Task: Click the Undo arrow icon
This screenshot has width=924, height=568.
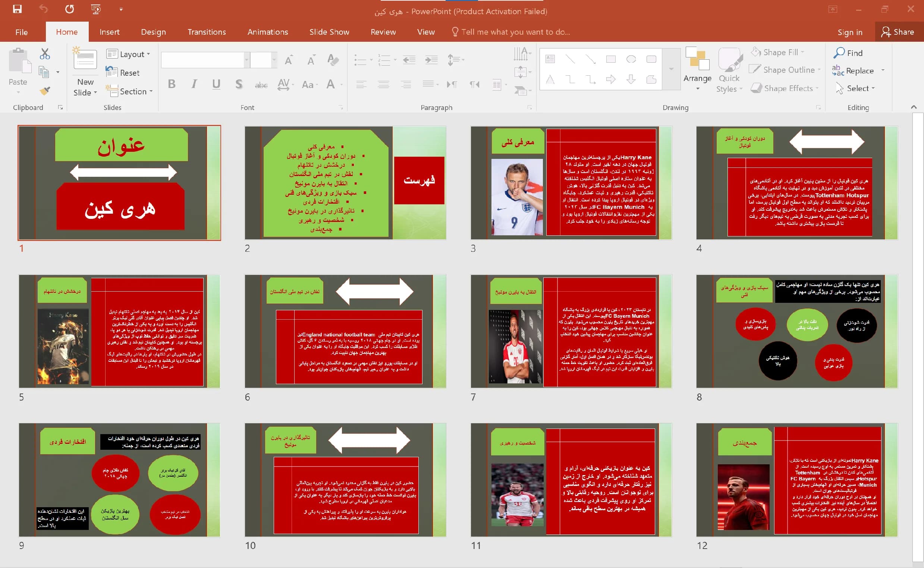Action: coord(44,9)
